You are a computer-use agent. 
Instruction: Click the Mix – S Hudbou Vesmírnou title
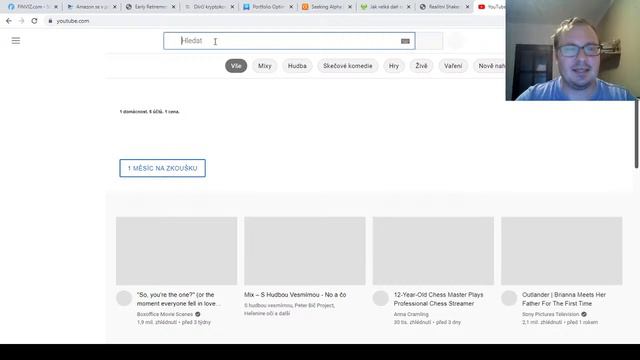coord(295,295)
